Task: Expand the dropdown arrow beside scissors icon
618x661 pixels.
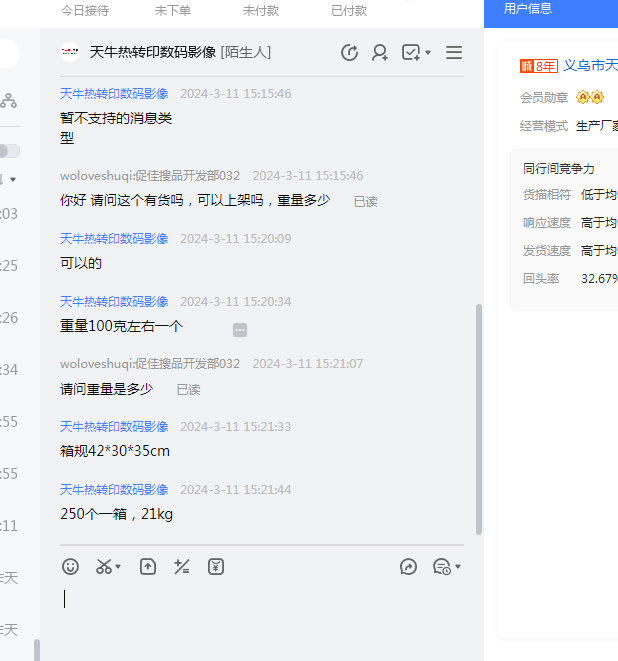Action: coord(118,567)
